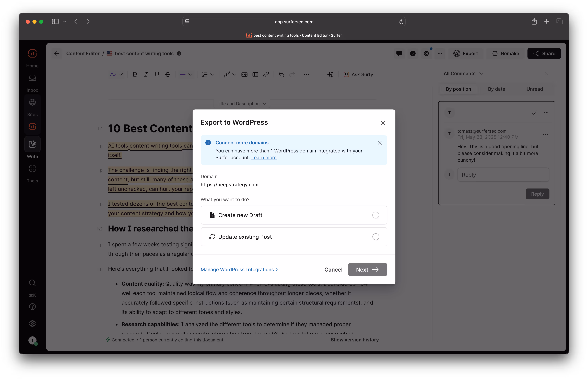
Task: Expand the All Comments dropdown
Action: pos(463,74)
